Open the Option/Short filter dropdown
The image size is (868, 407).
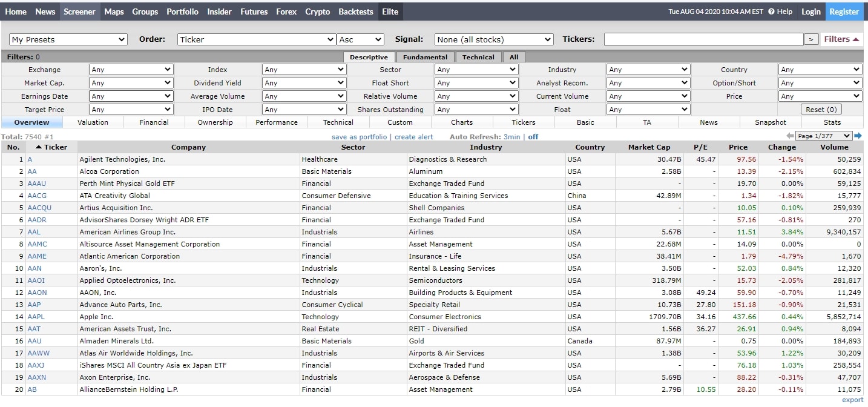pos(820,83)
